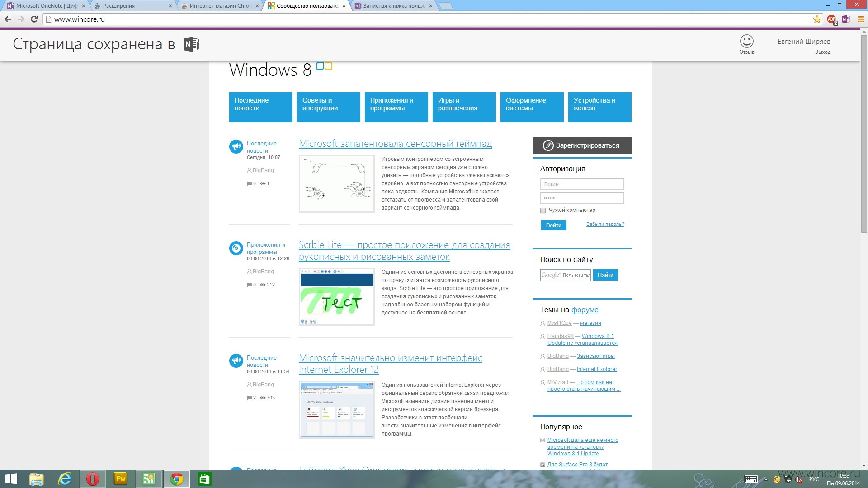Switch to Chrome in the taskbar
This screenshot has width=868, height=488.
(177, 479)
